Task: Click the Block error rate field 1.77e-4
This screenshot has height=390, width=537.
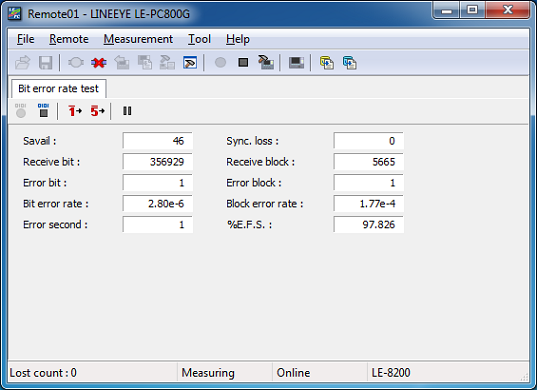Action: (369, 203)
